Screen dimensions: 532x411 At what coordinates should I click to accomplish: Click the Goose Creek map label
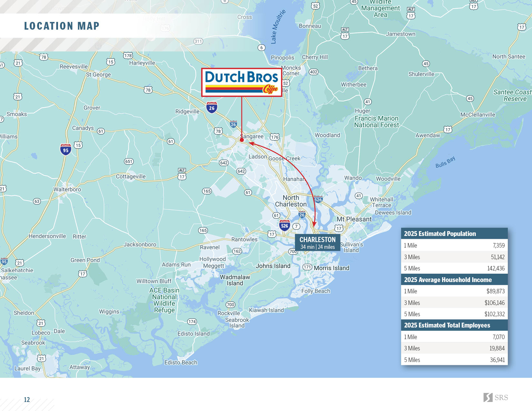(x=284, y=158)
